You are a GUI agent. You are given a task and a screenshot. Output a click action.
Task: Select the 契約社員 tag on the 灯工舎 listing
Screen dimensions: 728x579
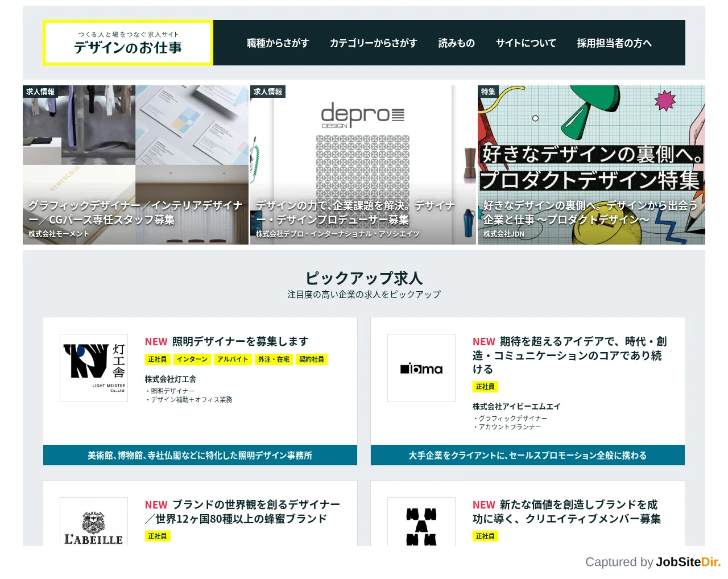(312, 359)
